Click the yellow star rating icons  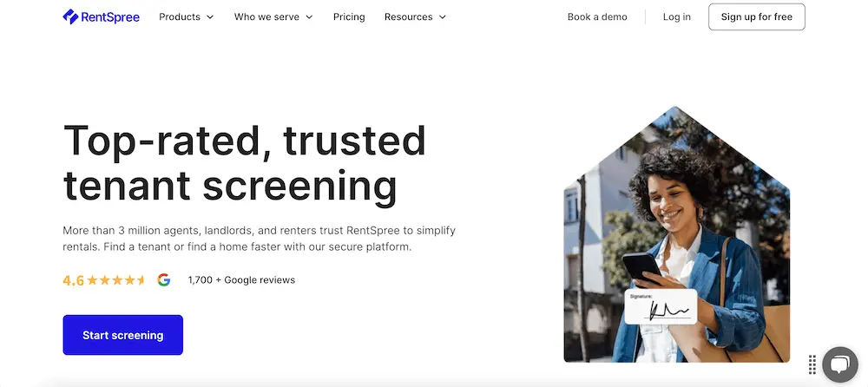pos(115,280)
